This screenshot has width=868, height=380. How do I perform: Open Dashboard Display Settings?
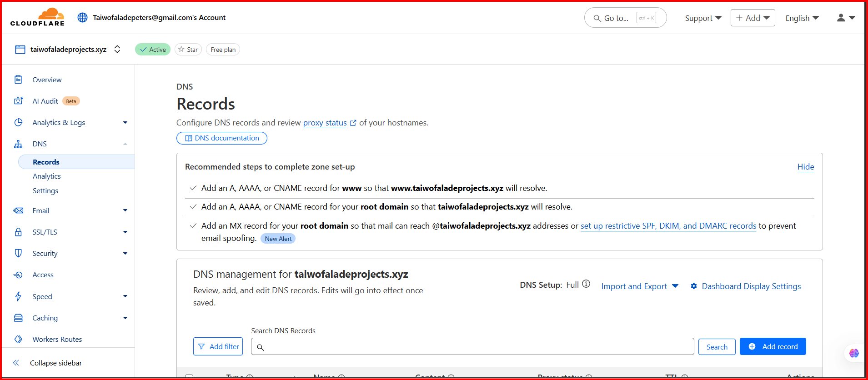[x=751, y=286]
